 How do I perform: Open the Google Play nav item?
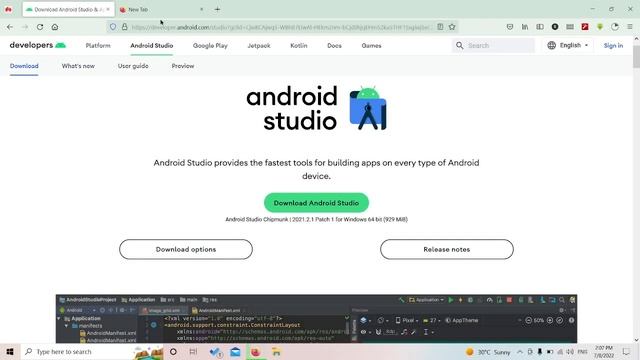(x=210, y=46)
